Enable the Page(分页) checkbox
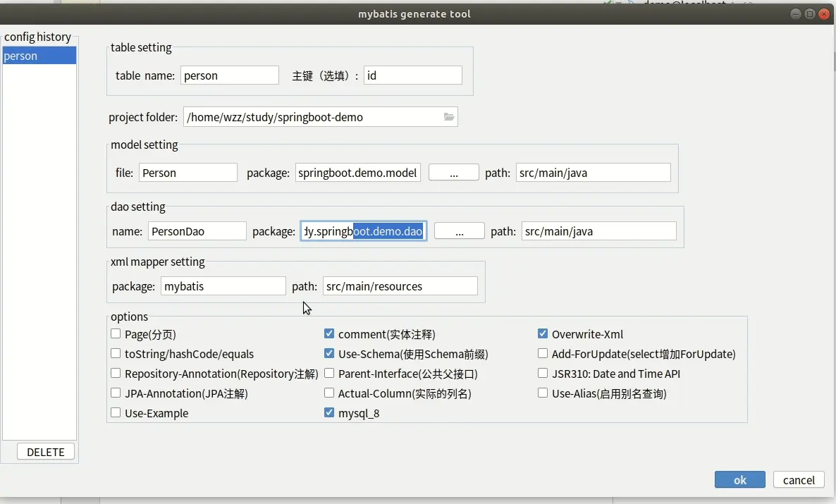The image size is (836, 504). [x=116, y=334]
